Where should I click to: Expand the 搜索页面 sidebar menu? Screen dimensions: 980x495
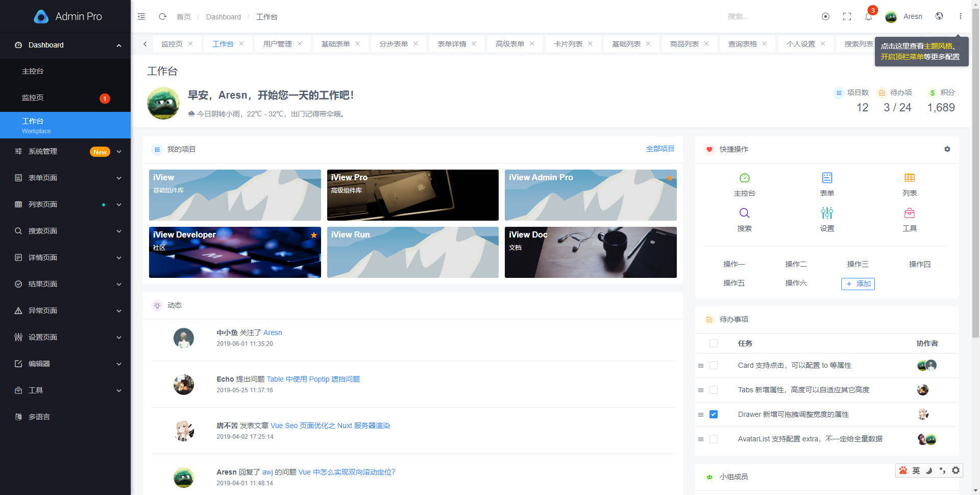pyautogui.click(x=65, y=231)
